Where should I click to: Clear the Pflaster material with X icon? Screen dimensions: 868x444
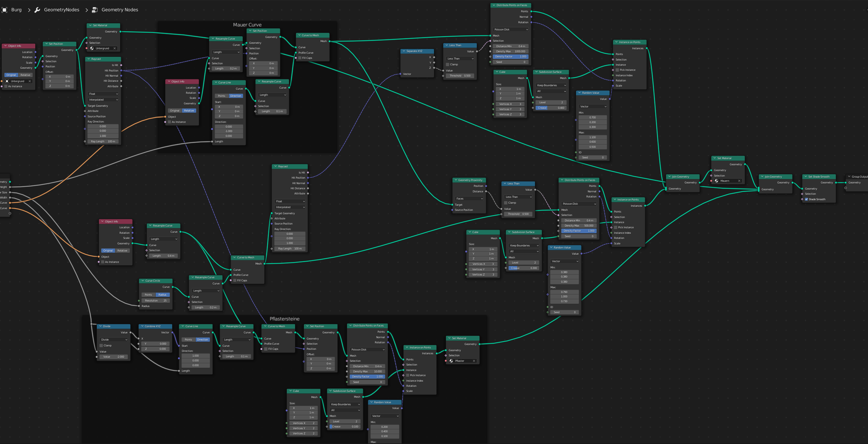(x=474, y=361)
